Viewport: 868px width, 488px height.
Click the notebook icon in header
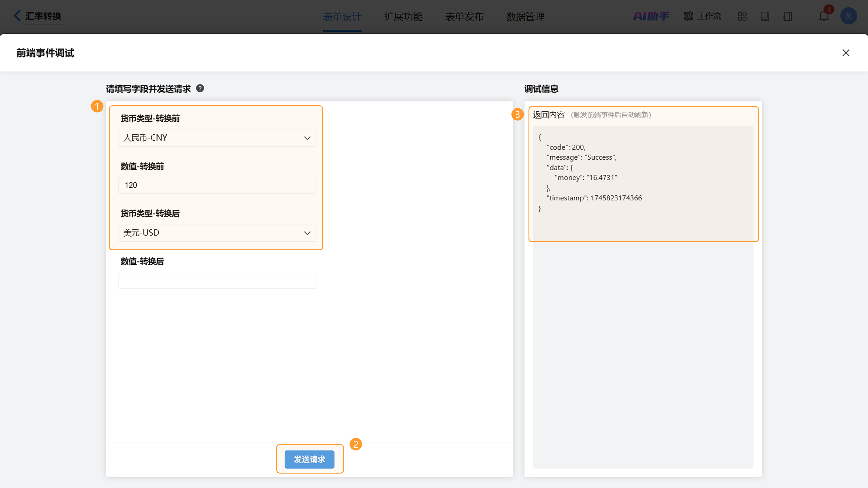(788, 16)
